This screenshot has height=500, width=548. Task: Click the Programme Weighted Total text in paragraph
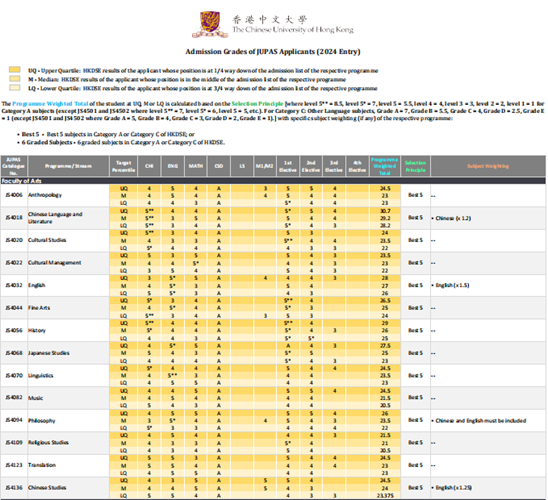(50, 104)
